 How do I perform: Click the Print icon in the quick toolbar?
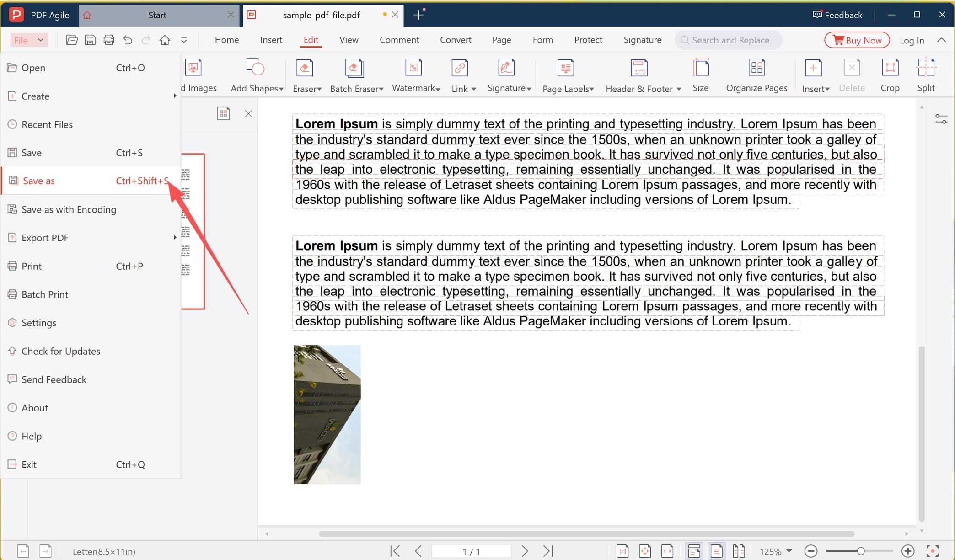click(109, 40)
